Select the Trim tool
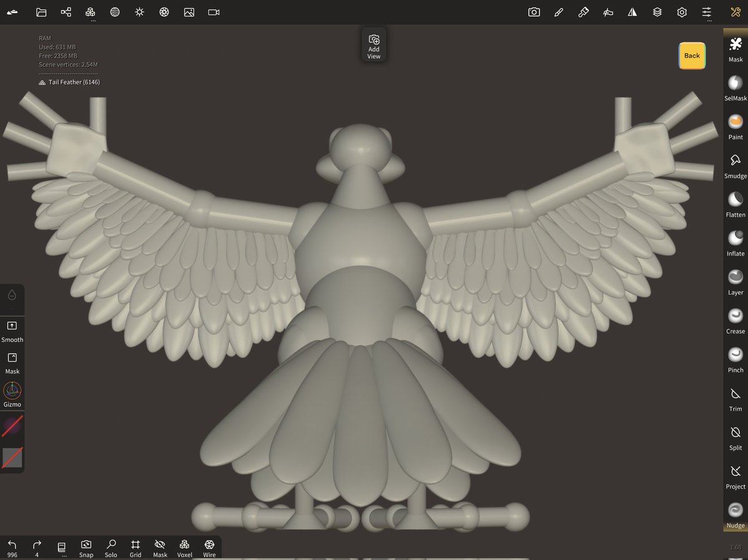748x560 pixels. [736, 398]
